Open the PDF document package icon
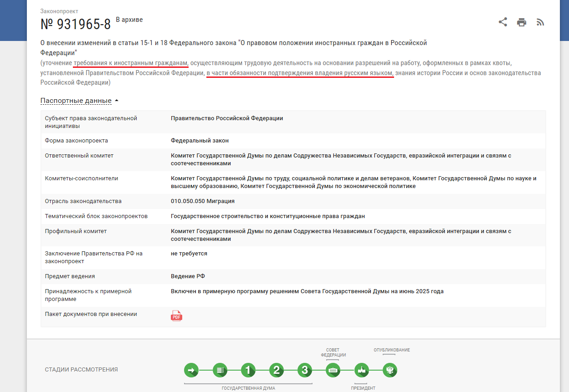The image size is (569, 392). point(176,316)
